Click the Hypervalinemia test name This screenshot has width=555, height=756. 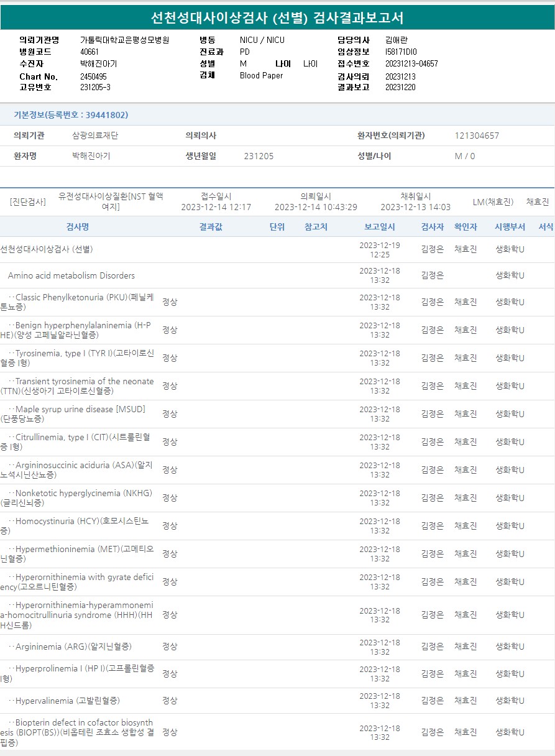(x=67, y=701)
